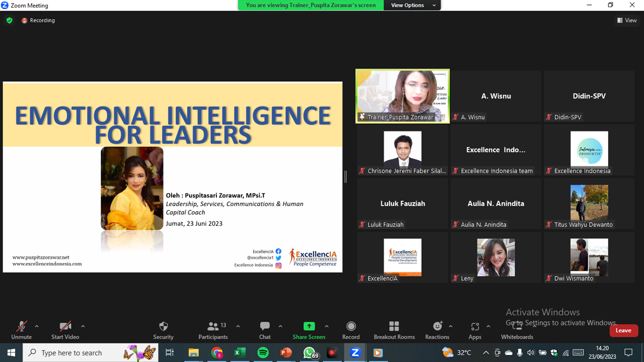The width and height of the screenshot is (644, 362).
Task: Select Aulia N. Anindita participant tile
Action: click(x=496, y=204)
